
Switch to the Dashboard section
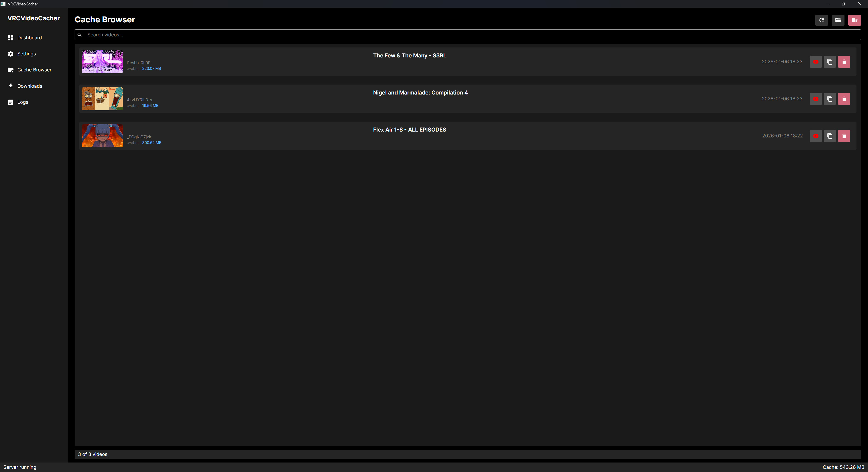coord(29,37)
